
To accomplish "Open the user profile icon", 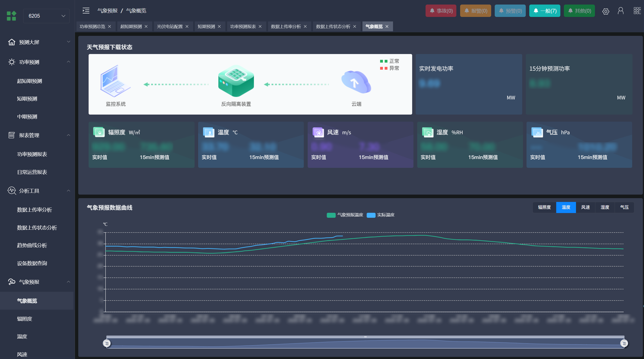I will (x=620, y=11).
